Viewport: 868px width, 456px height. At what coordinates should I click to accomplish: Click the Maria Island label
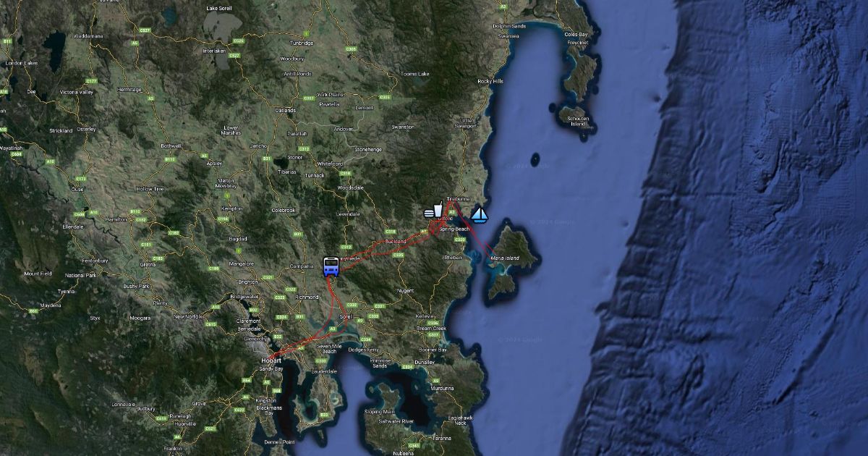pyautogui.click(x=505, y=257)
